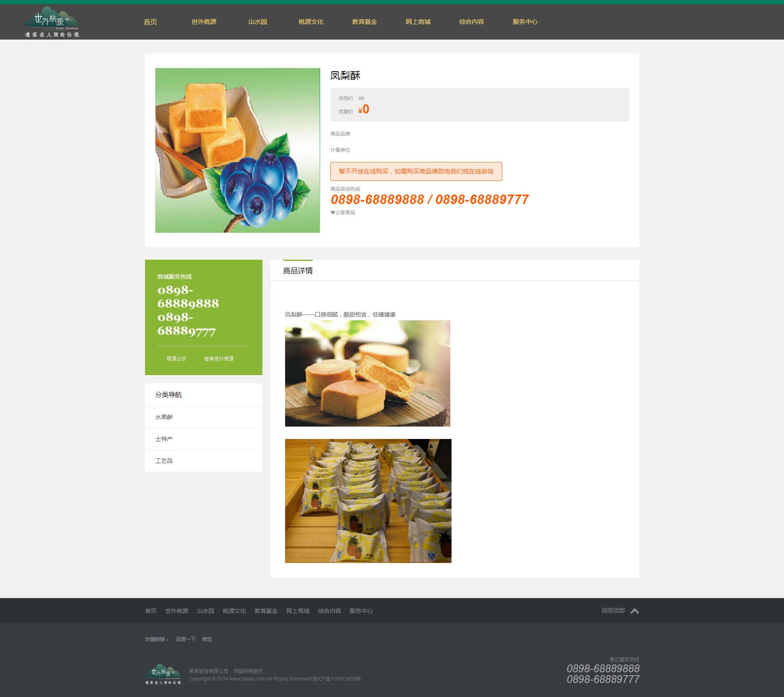Open 桂林世外桃源 link in green panel
The image size is (784, 697).
(x=219, y=359)
